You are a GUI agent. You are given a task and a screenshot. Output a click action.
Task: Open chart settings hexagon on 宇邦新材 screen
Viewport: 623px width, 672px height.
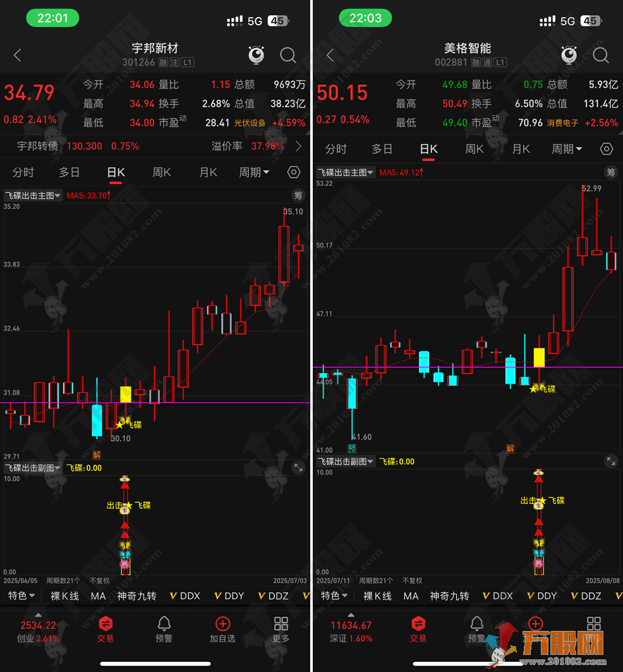(294, 173)
